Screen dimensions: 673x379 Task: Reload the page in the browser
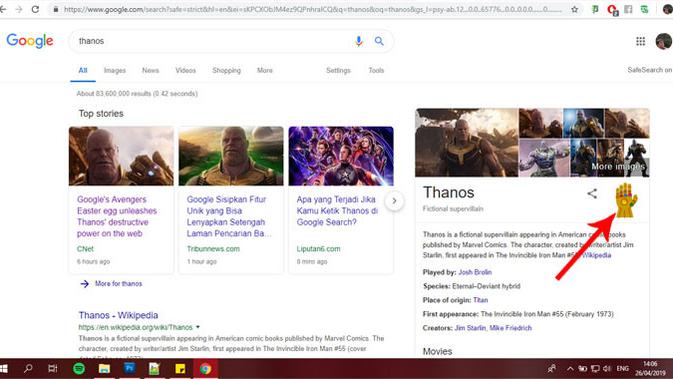point(35,9)
